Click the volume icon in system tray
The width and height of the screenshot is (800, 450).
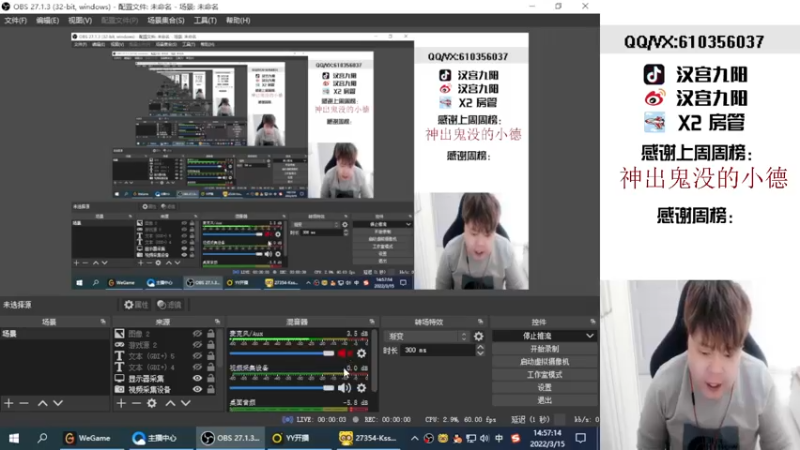point(484,438)
